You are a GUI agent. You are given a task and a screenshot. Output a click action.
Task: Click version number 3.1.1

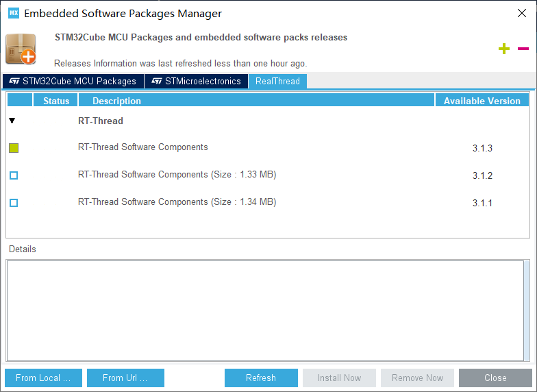tap(482, 203)
